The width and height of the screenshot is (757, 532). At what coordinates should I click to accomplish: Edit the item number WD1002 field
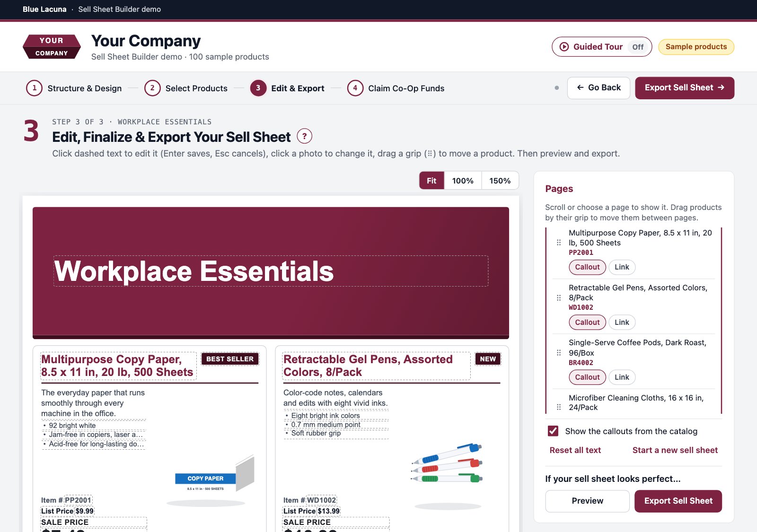pos(321,500)
